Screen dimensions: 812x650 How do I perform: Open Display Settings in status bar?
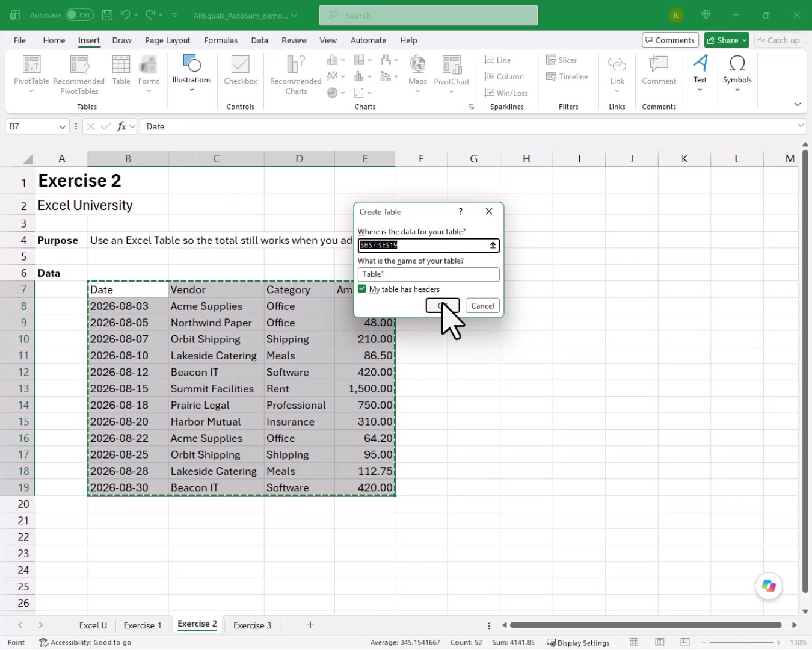click(x=578, y=643)
